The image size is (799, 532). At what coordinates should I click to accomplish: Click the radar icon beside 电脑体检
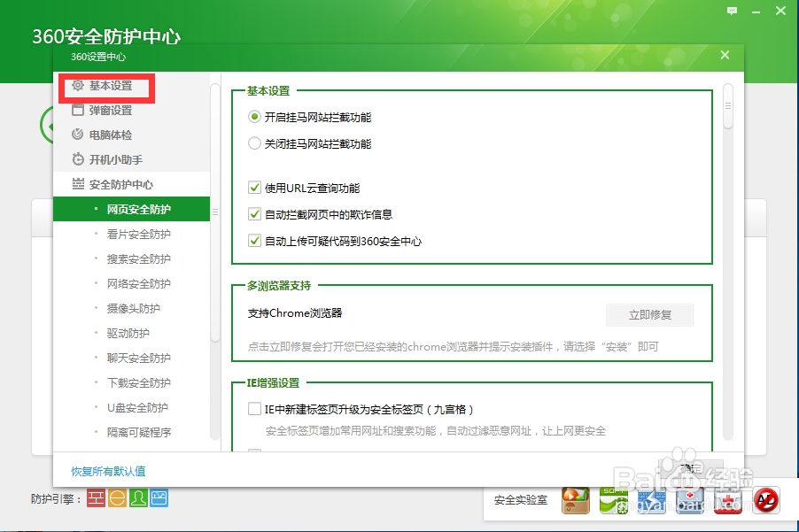coord(77,135)
